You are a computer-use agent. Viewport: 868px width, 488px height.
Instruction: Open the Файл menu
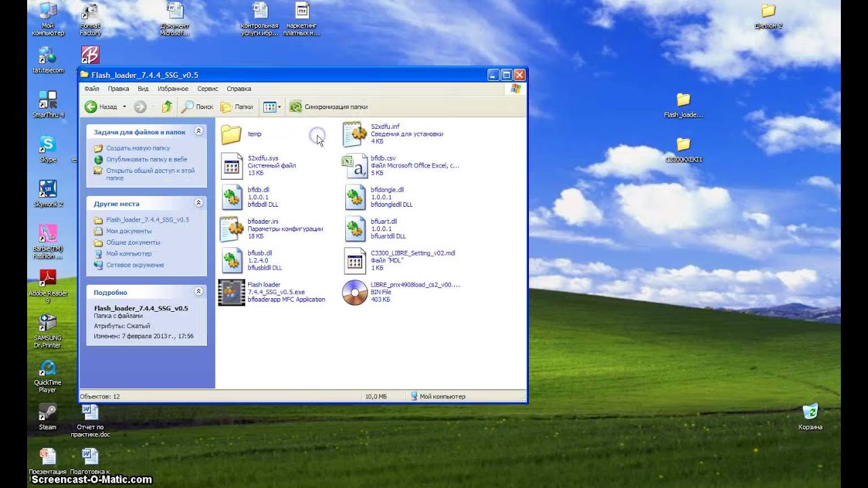(92, 89)
